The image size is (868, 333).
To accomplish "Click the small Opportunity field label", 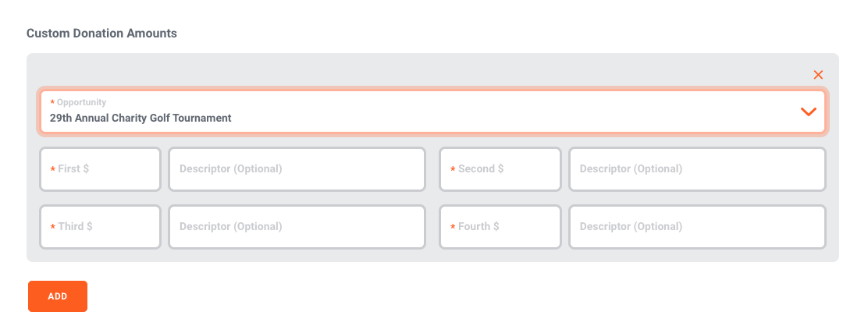I will click(x=81, y=102).
